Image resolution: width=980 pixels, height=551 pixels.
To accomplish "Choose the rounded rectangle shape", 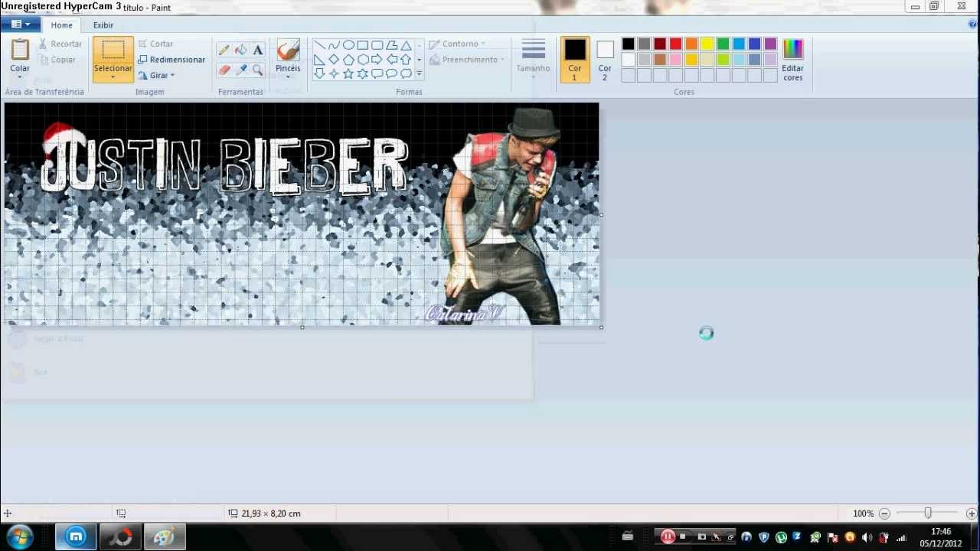I will 377,45.
